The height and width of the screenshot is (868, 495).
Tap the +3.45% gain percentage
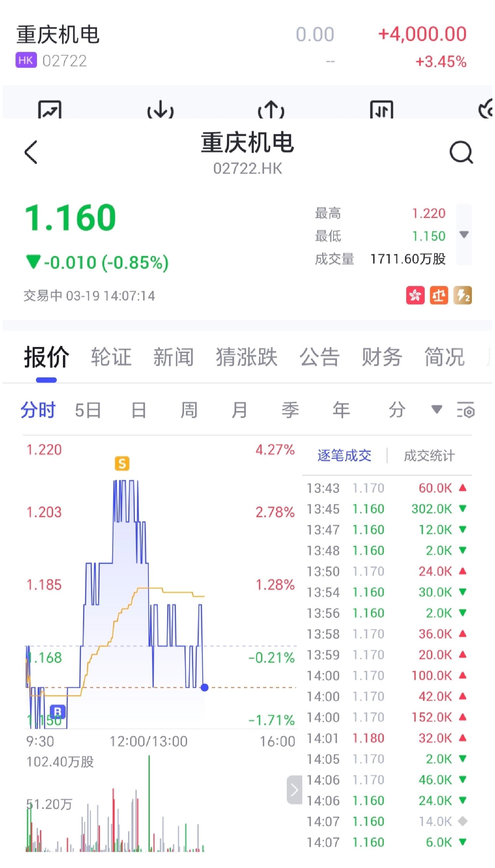(x=441, y=61)
